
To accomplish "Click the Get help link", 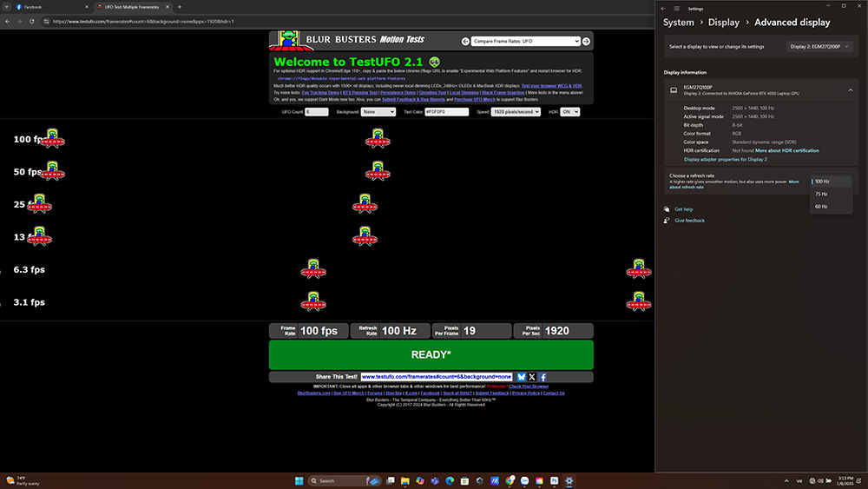I will pyautogui.click(x=684, y=209).
